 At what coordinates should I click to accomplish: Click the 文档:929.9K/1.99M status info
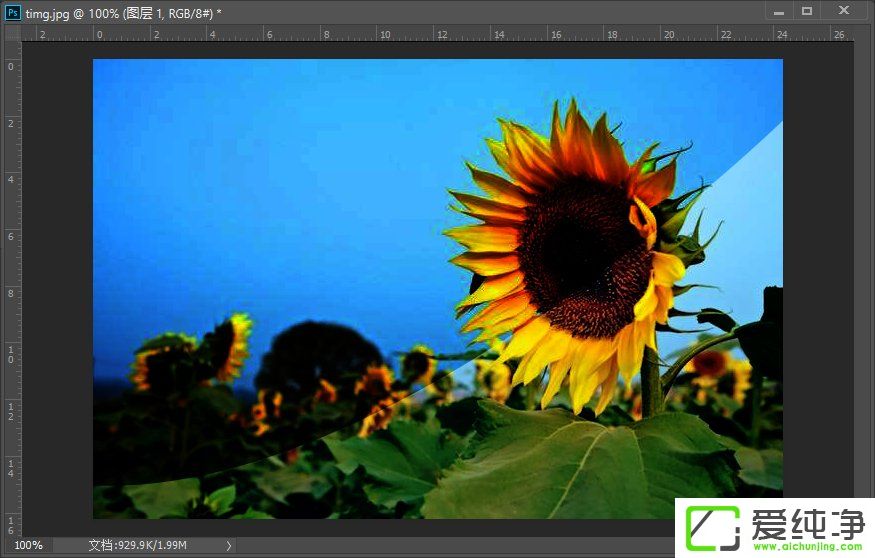[137, 545]
